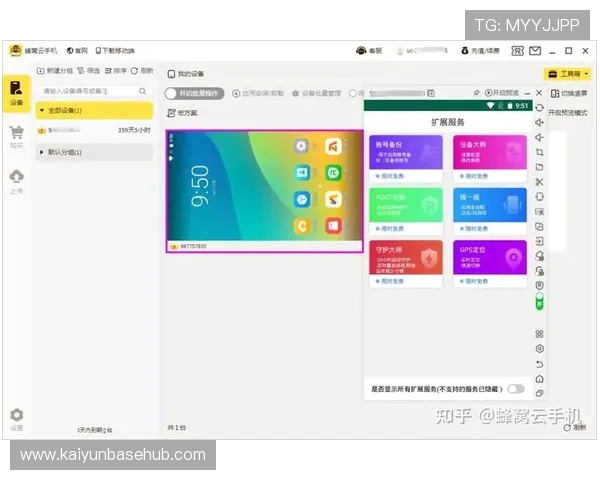Click the 我的设备 my devices tab
This screenshot has width=600, height=480.
(x=186, y=74)
